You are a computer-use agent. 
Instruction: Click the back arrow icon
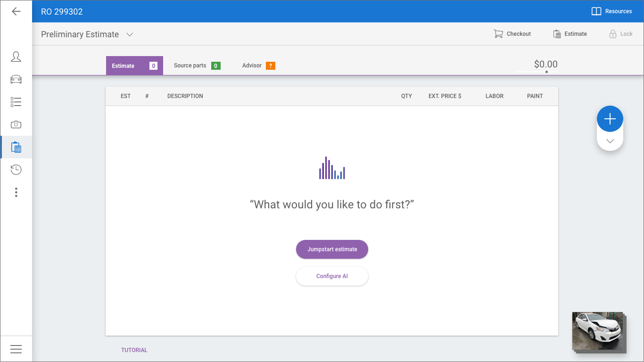[x=16, y=11]
